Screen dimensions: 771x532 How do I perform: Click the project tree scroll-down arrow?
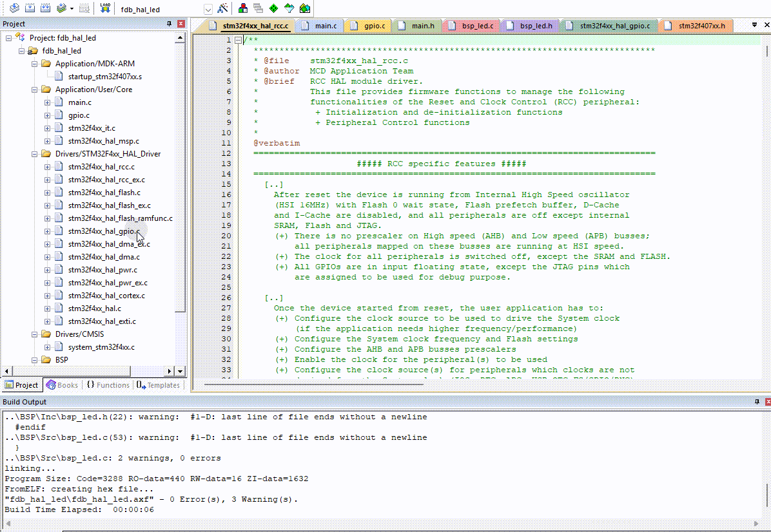coord(180,372)
